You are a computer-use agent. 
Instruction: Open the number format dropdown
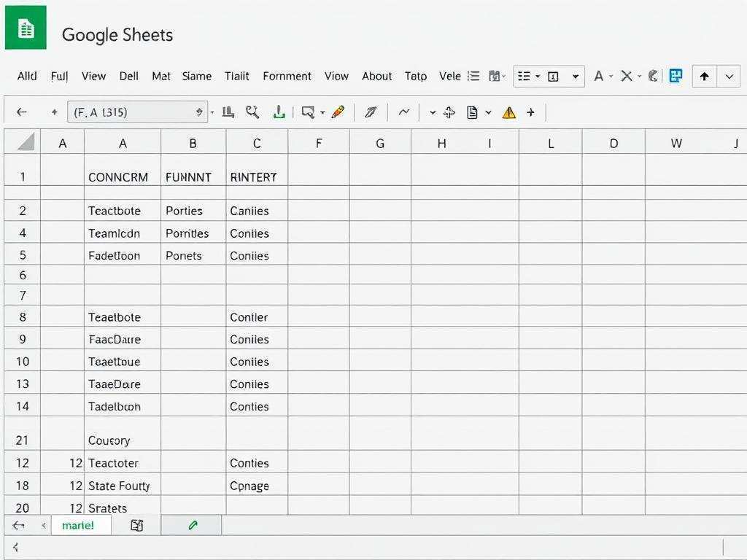pos(576,76)
